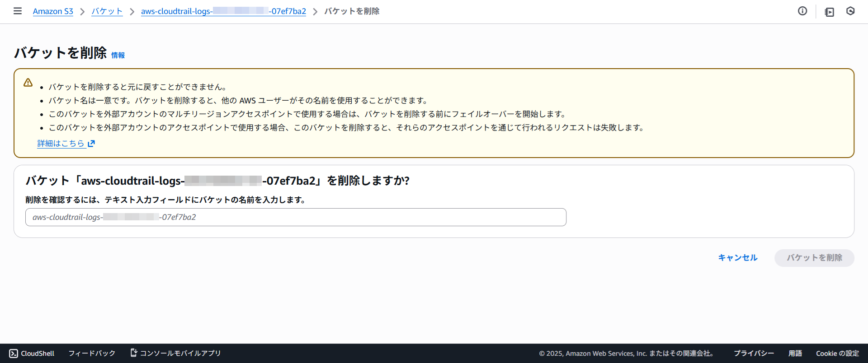Open the notebook tutorials panel icon

pos(829,12)
